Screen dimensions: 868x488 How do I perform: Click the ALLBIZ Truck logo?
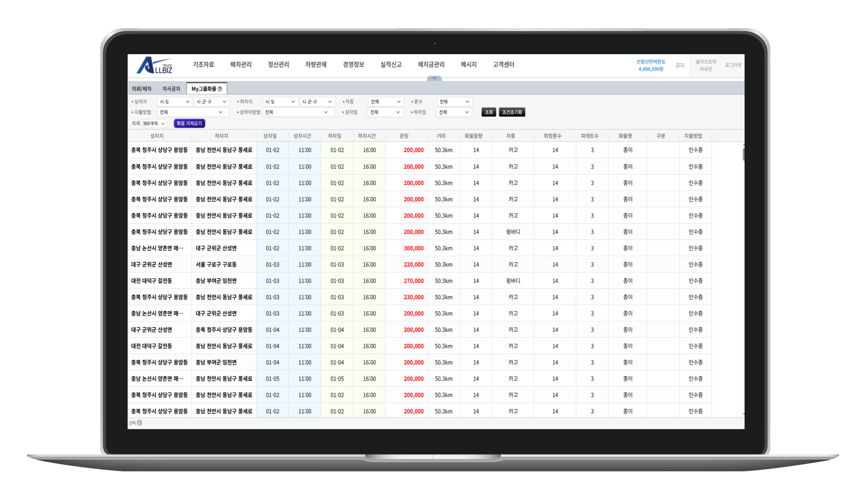tap(155, 65)
